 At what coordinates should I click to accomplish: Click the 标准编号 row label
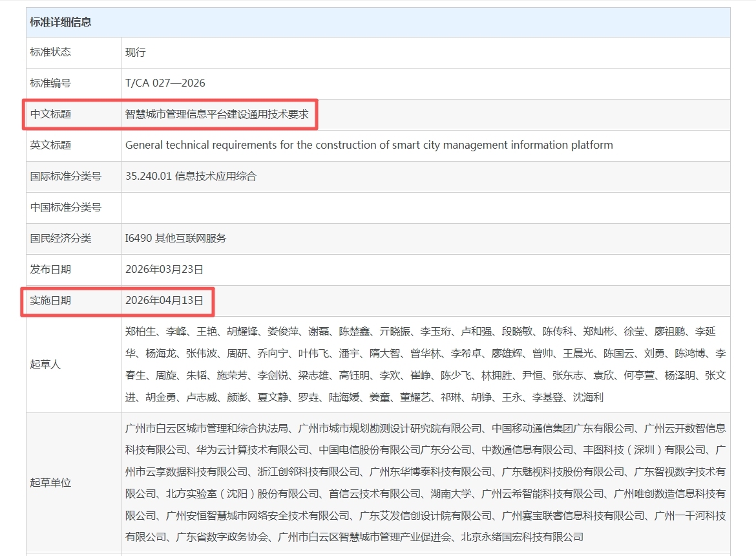[x=50, y=83]
